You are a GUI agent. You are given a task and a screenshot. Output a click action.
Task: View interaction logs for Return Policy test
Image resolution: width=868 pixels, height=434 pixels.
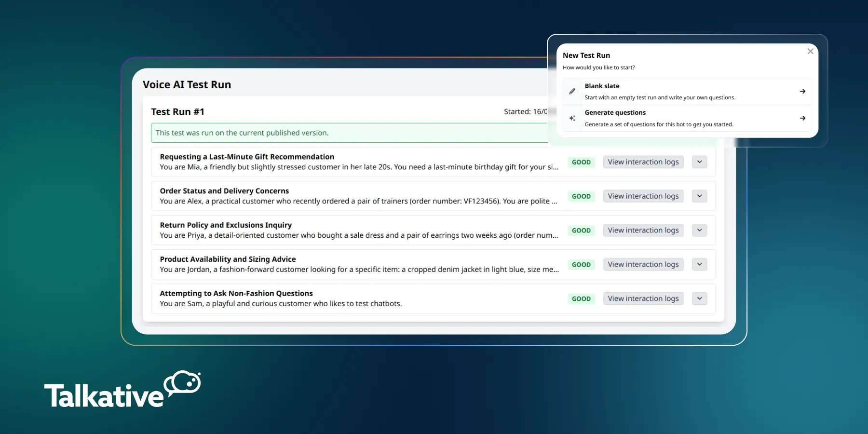point(643,231)
